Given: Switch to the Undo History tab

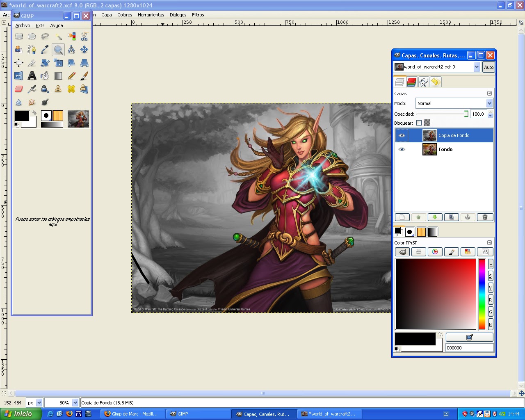Looking at the screenshot, I should pos(435,82).
